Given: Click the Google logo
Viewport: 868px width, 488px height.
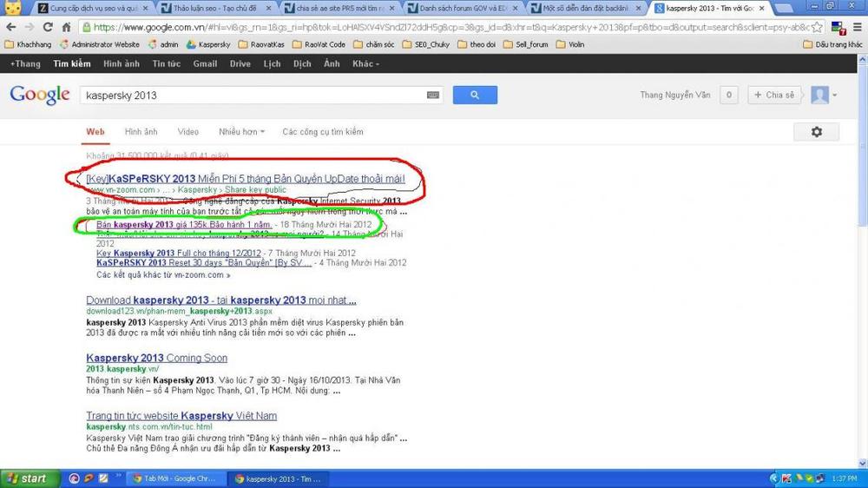Looking at the screenshot, I should [40, 96].
